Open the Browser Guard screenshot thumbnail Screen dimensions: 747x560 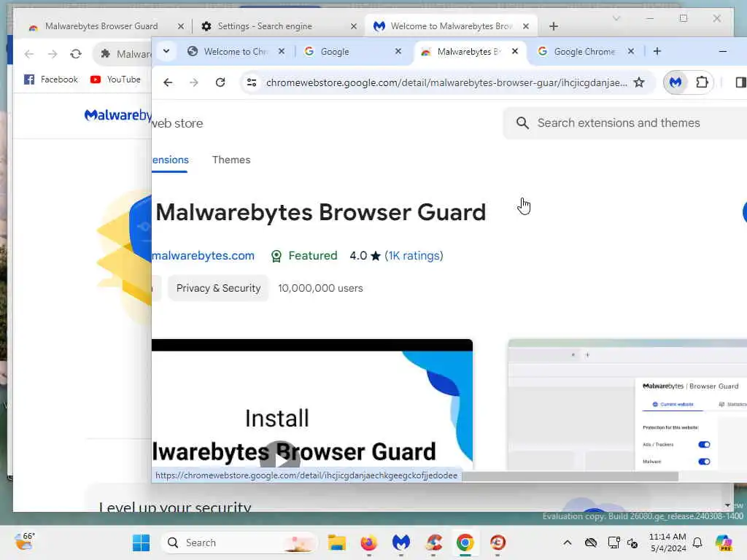[x=627, y=405]
